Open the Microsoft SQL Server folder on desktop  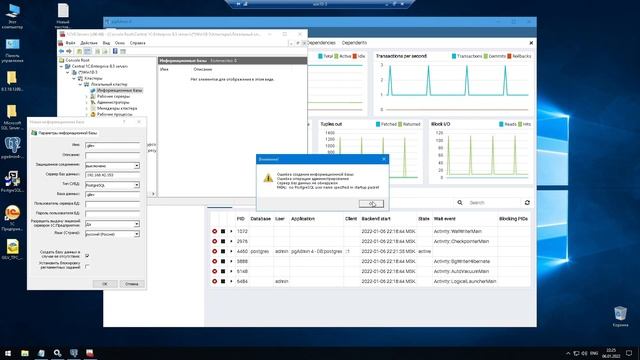pyautogui.click(x=11, y=117)
